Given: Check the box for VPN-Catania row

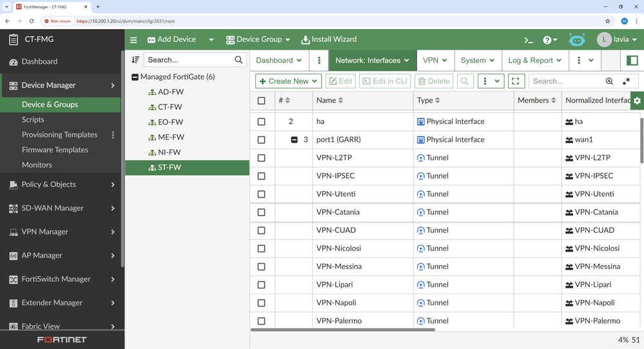Looking at the screenshot, I should (x=261, y=212).
